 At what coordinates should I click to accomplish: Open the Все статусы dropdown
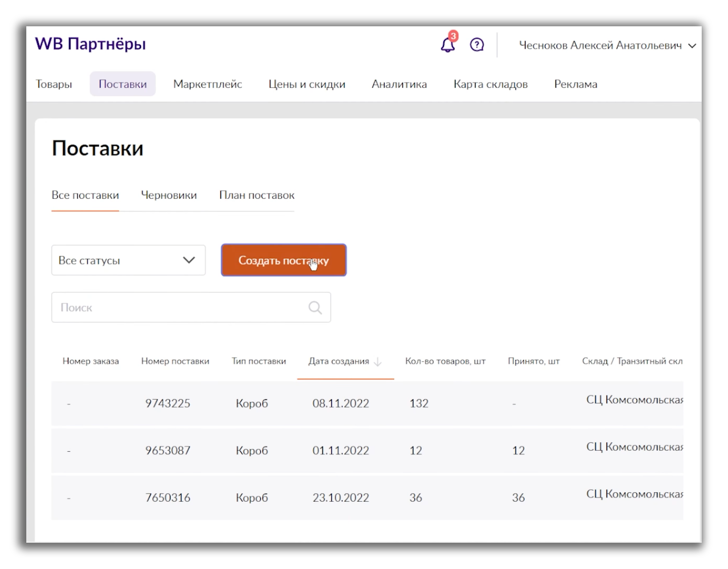click(128, 260)
